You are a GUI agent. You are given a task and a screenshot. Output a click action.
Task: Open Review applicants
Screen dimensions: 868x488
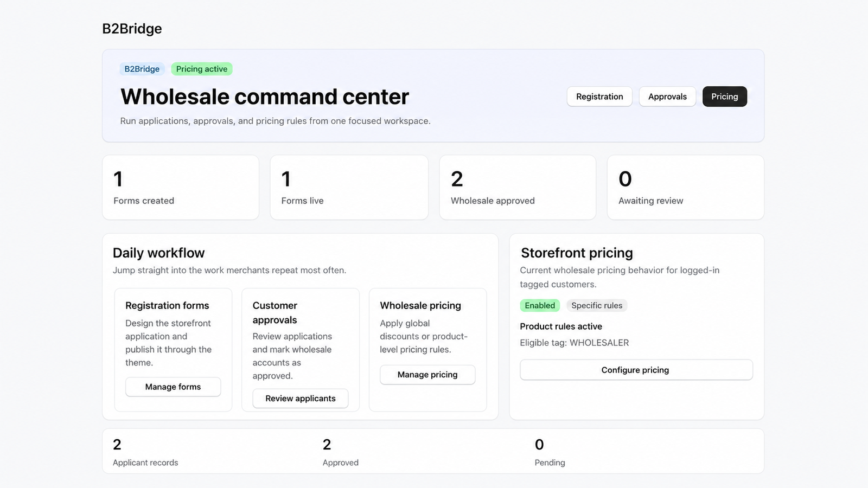(301, 399)
